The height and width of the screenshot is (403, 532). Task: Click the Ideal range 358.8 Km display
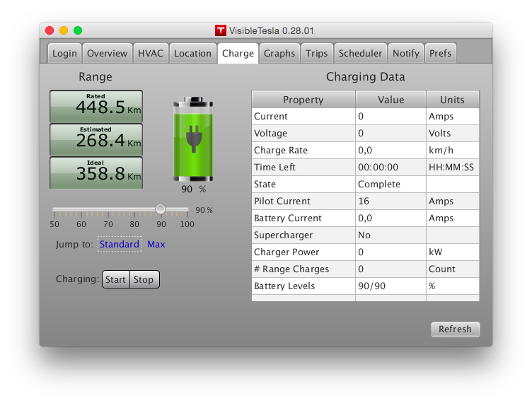click(x=96, y=173)
